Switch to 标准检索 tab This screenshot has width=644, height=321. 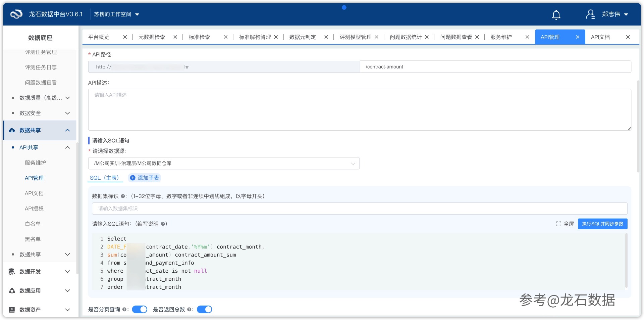pos(199,37)
